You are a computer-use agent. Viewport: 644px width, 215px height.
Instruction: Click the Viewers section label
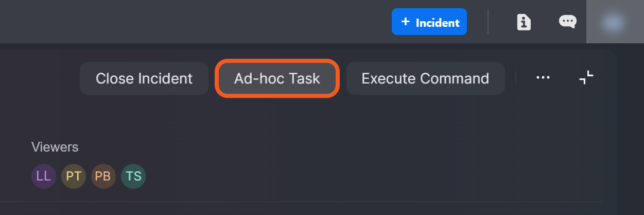click(55, 147)
